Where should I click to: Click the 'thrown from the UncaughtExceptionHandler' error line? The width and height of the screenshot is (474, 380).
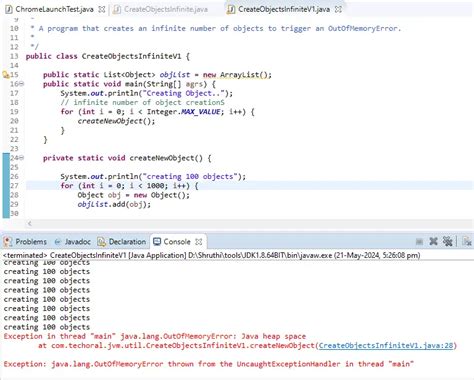(x=208, y=364)
